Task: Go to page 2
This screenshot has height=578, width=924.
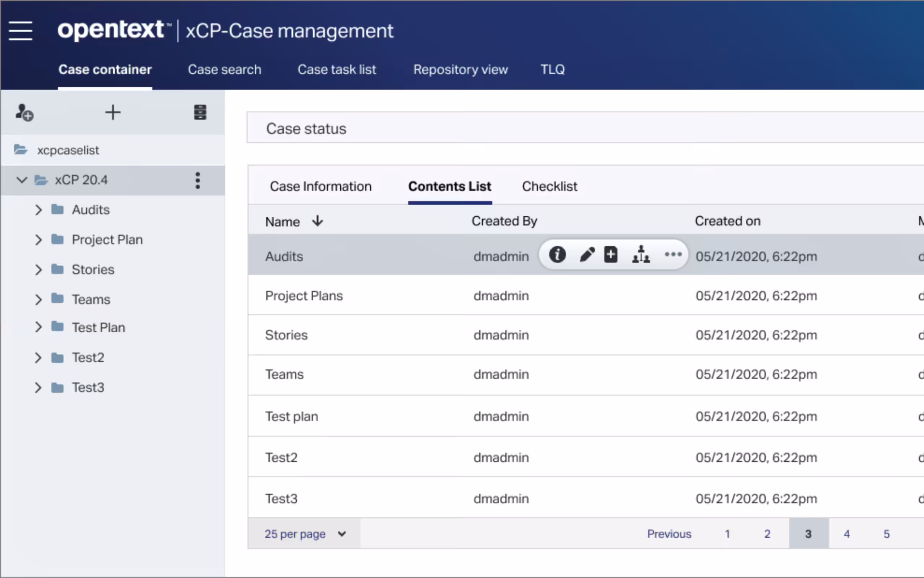Action: (x=767, y=534)
